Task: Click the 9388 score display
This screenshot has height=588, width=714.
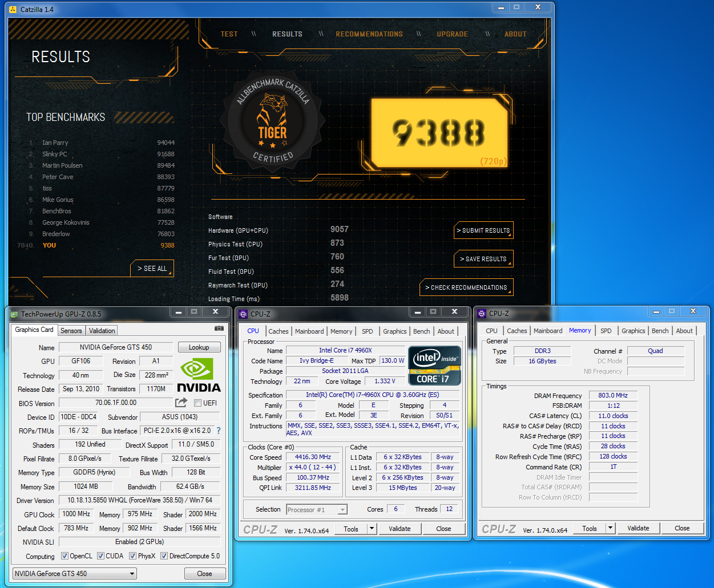Action: (x=438, y=133)
